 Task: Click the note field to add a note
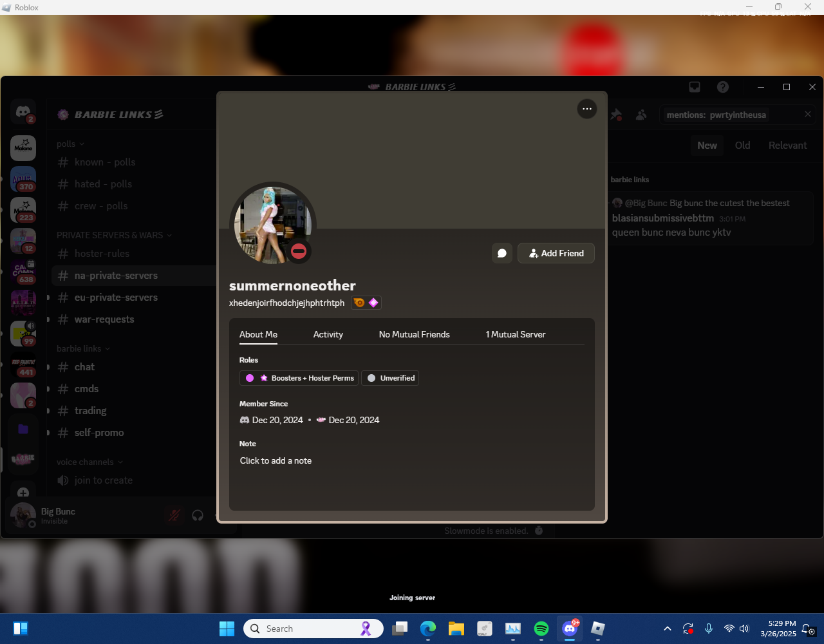pos(412,461)
